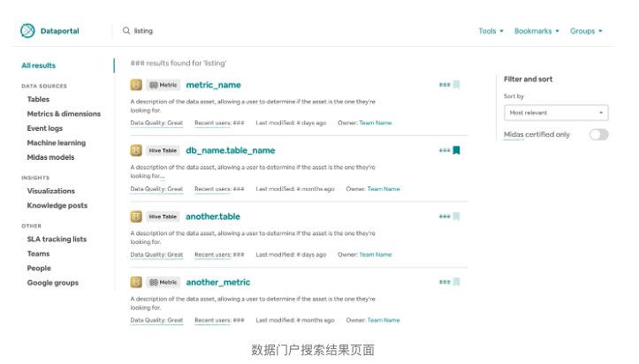The height and width of the screenshot is (364, 639).
Task: Click bookmark count beside another_metric
Action: [x=445, y=282]
